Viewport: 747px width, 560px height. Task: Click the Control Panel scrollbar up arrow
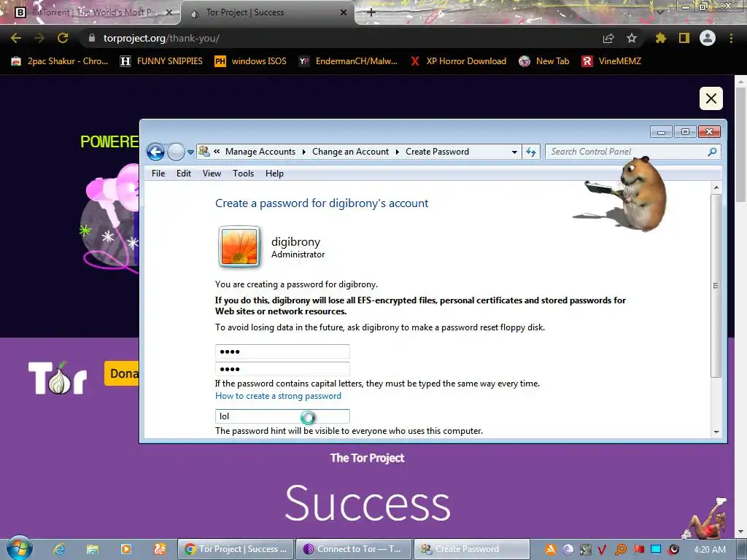coord(716,187)
